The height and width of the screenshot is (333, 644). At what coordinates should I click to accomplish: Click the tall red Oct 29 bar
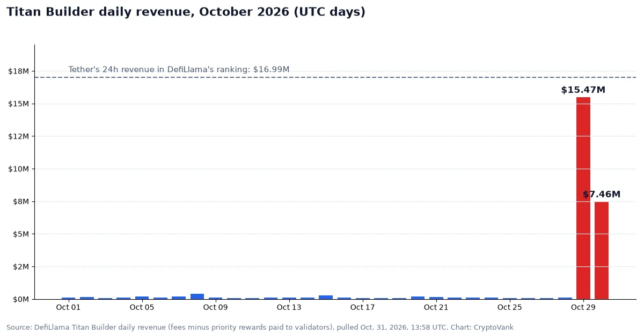pos(583,198)
